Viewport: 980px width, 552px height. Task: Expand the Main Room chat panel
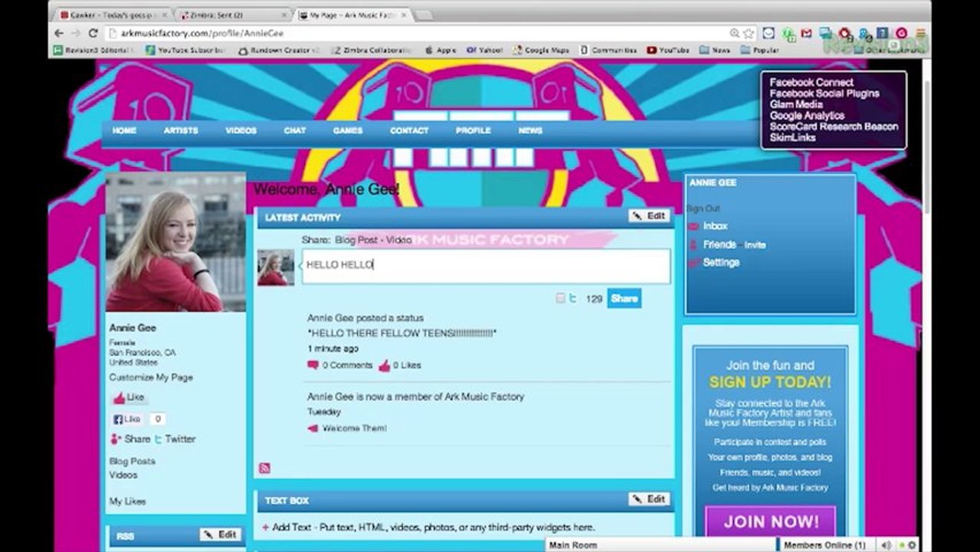pos(661,545)
